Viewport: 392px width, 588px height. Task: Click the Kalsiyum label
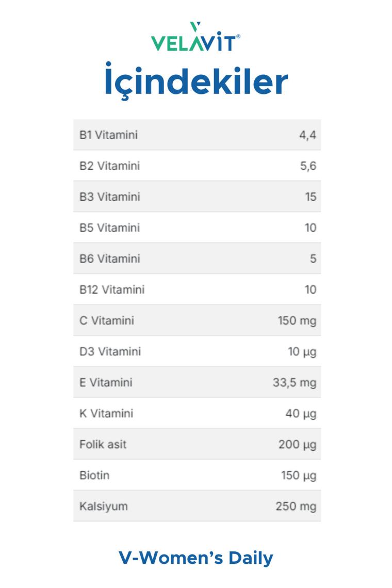click(103, 507)
